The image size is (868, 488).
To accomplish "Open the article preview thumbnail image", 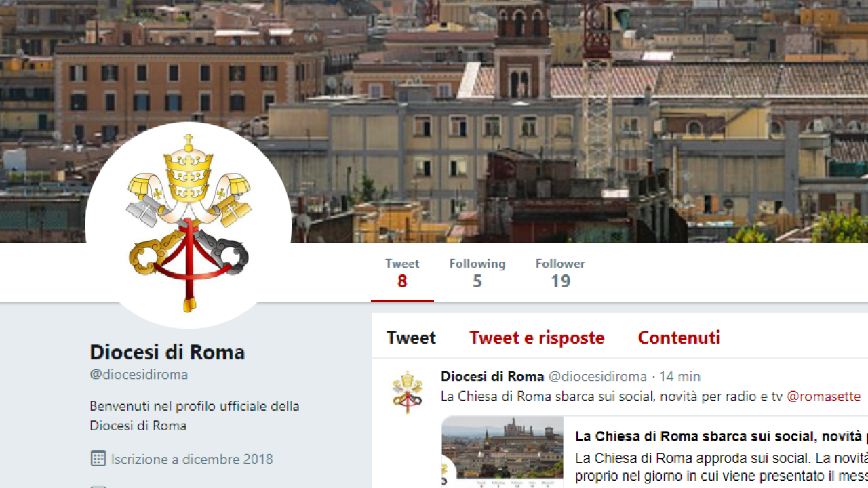I will pos(502,452).
